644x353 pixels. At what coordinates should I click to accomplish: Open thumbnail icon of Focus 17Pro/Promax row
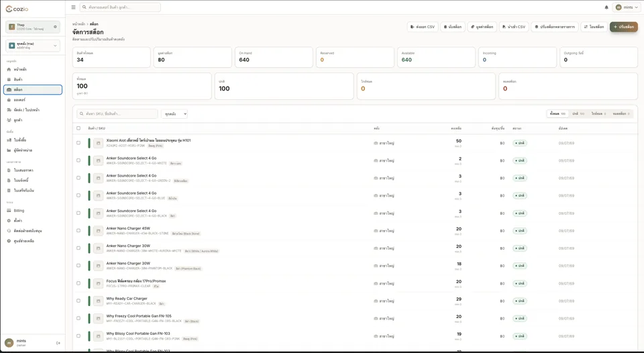[x=98, y=283]
